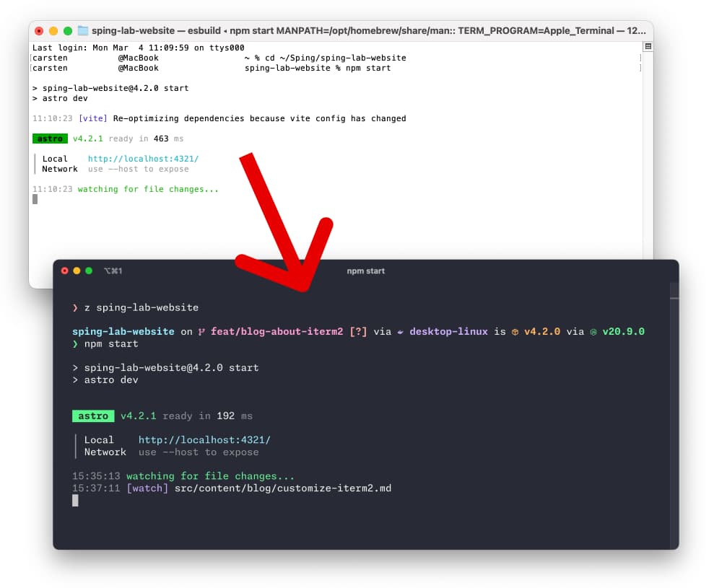Select the customize-iterm2.md file path text
714x588 pixels.
282,488
